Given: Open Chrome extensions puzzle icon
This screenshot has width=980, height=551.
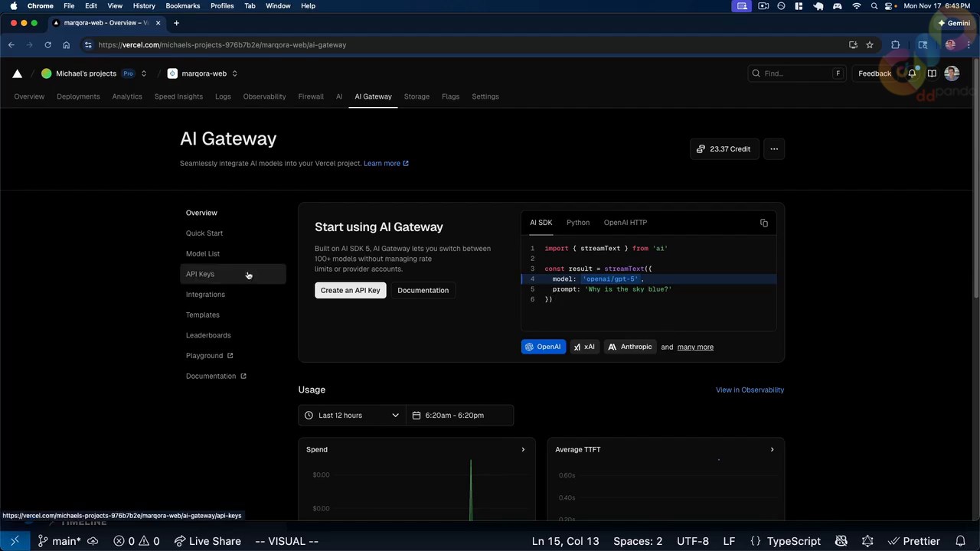Looking at the screenshot, I should pos(895,45).
